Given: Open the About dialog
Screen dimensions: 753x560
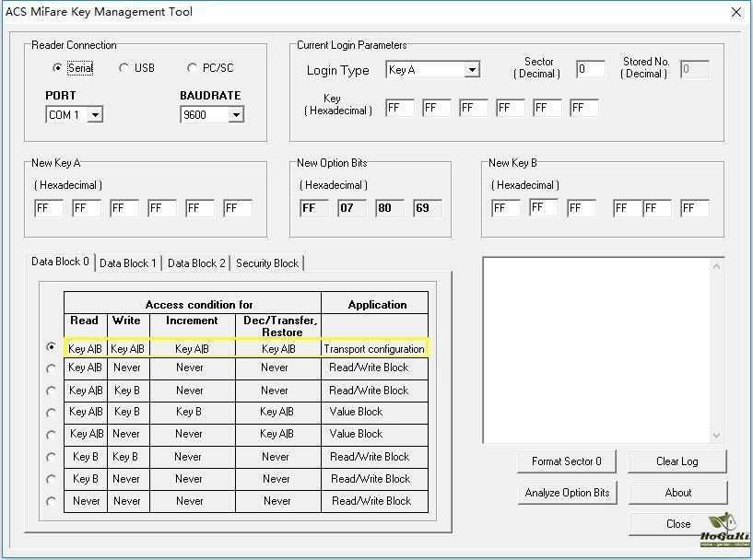Looking at the screenshot, I should 677,493.
